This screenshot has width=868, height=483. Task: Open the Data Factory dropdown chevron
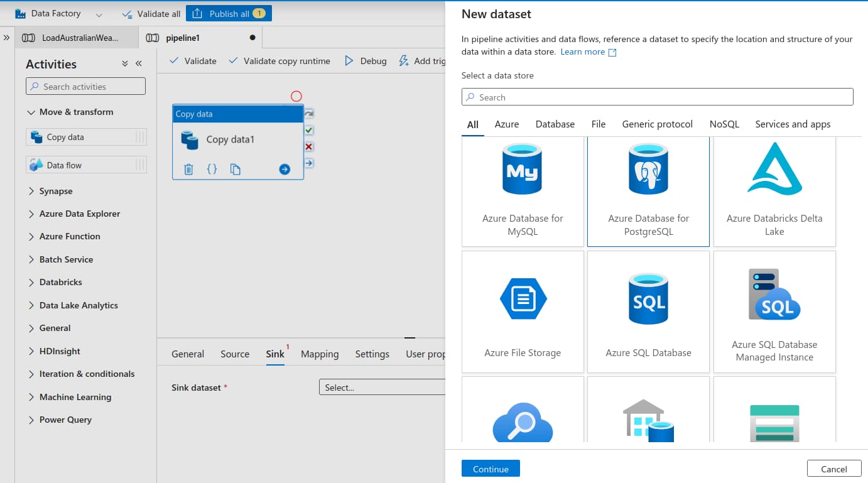pos(99,13)
